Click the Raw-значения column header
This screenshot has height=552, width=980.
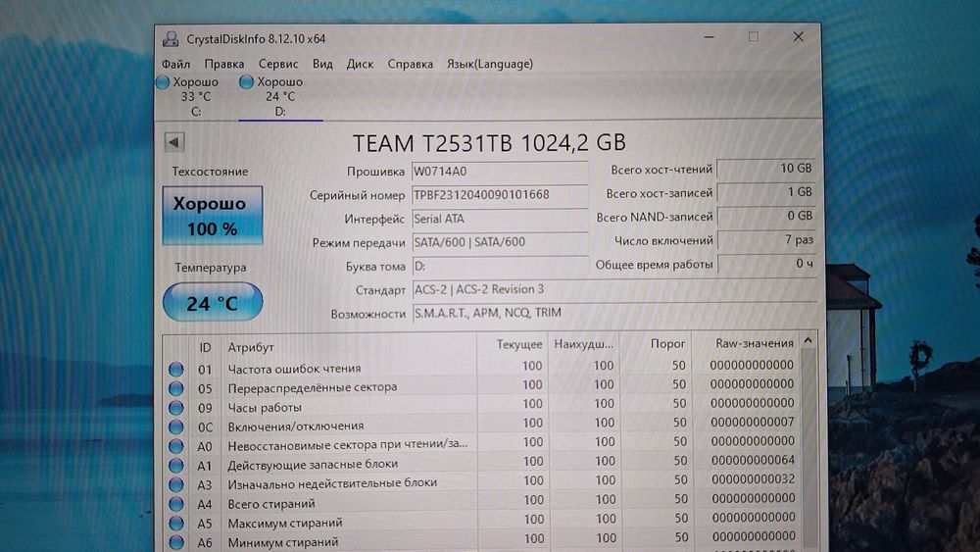tap(745, 343)
